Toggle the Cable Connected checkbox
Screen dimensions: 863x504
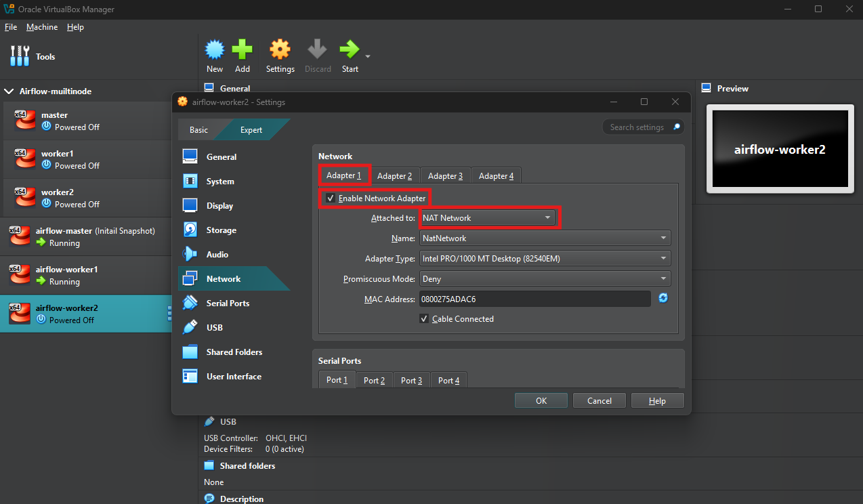pos(424,318)
